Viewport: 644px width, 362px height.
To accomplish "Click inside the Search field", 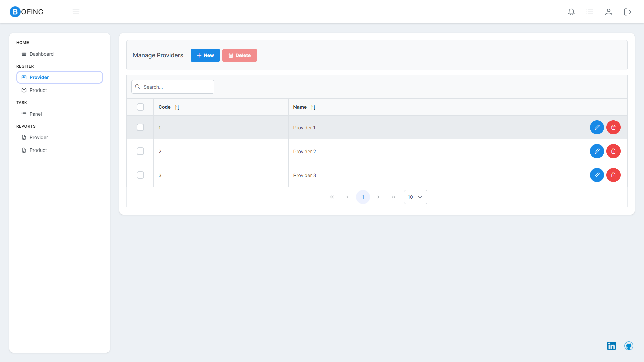I will pyautogui.click(x=173, y=87).
